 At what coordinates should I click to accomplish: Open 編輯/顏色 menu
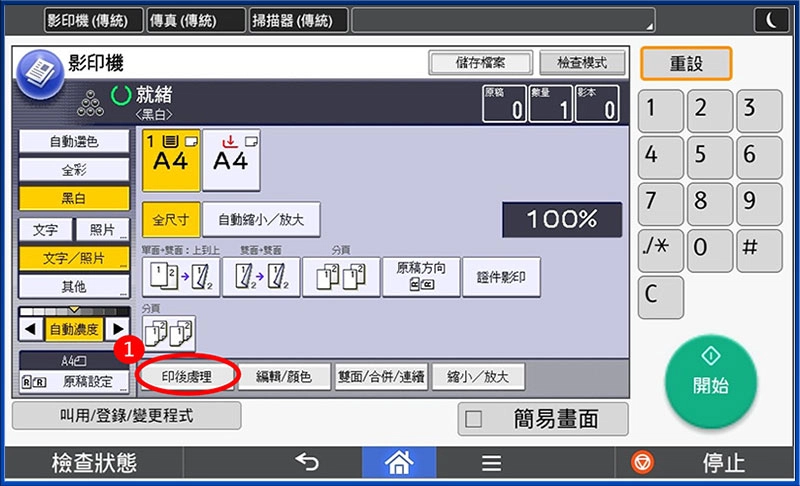pos(284,377)
